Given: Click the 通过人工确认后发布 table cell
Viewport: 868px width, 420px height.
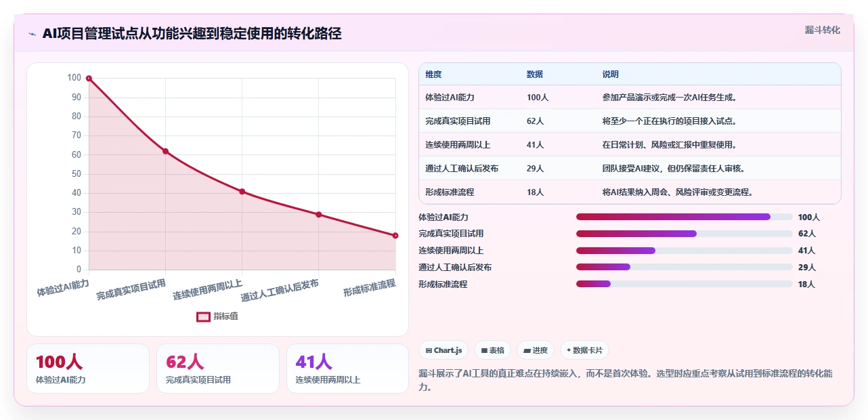Looking at the screenshot, I should click(470, 169).
